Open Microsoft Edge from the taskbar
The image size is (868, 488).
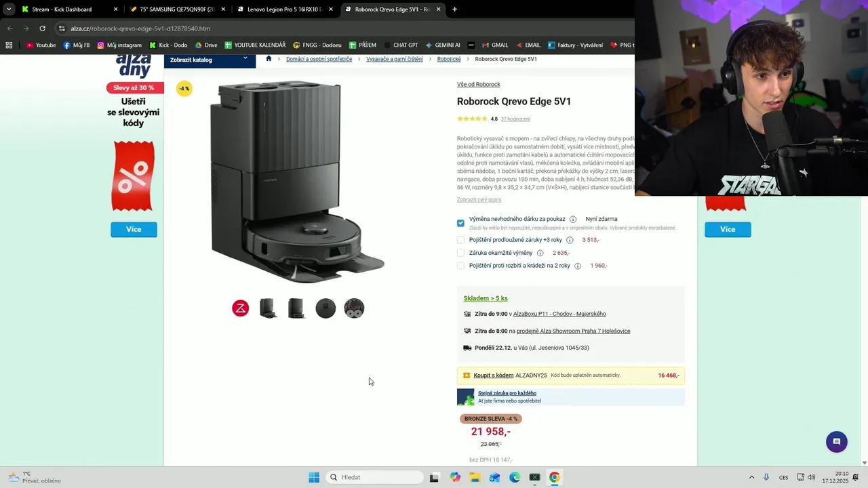tap(515, 477)
